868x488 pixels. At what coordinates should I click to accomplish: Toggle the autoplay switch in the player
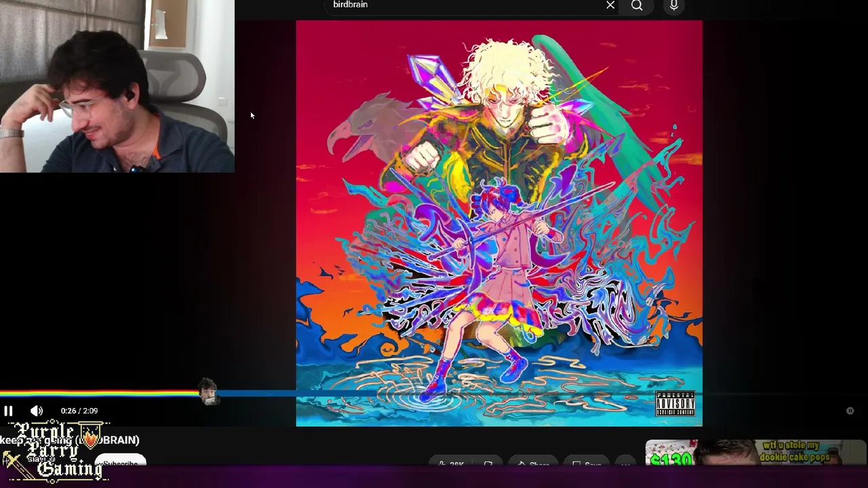click(x=850, y=411)
